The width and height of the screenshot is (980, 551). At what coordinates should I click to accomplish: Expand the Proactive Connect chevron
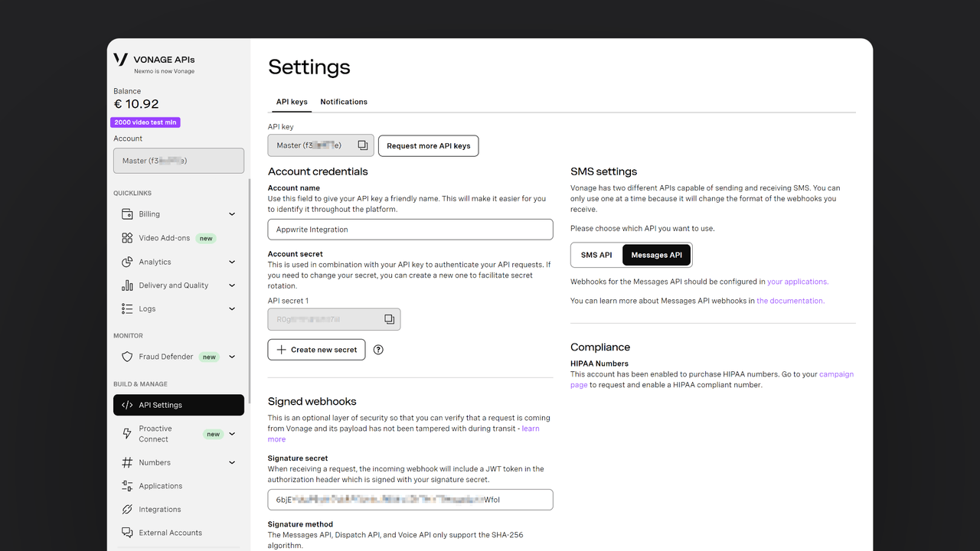pos(232,434)
